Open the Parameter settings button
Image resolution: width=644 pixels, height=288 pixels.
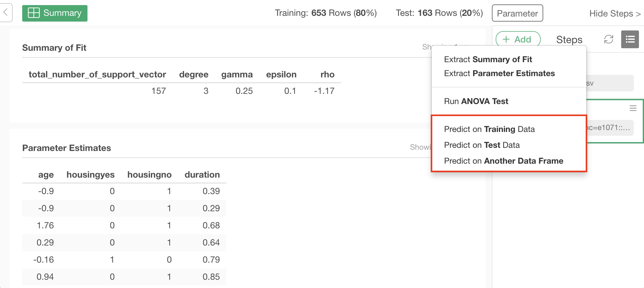pyautogui.click(x=517, y=13)
